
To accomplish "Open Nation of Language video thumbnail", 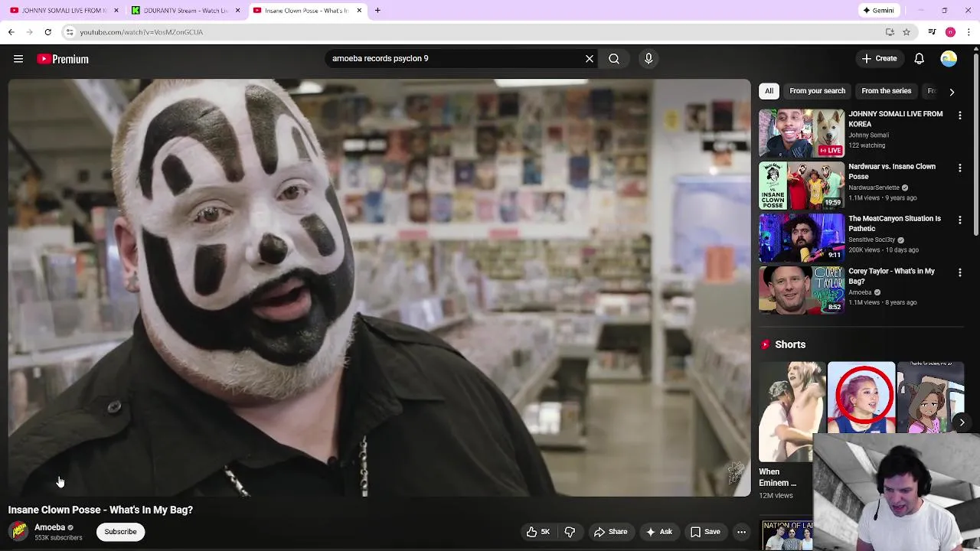I will (786, 536).
